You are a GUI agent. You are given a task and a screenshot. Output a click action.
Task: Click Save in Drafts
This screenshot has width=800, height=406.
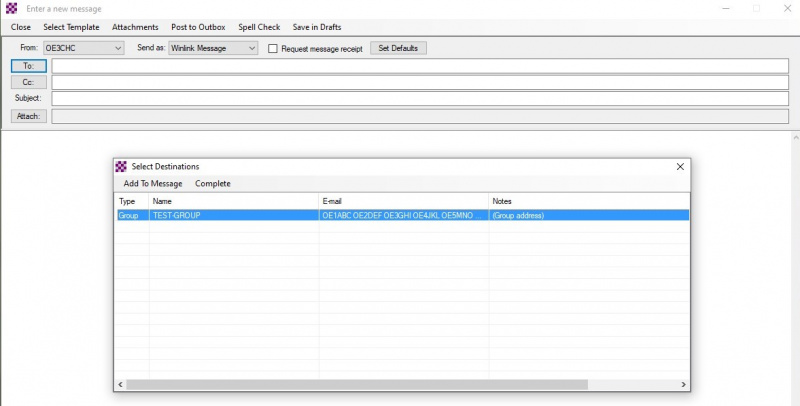point(317,27)
